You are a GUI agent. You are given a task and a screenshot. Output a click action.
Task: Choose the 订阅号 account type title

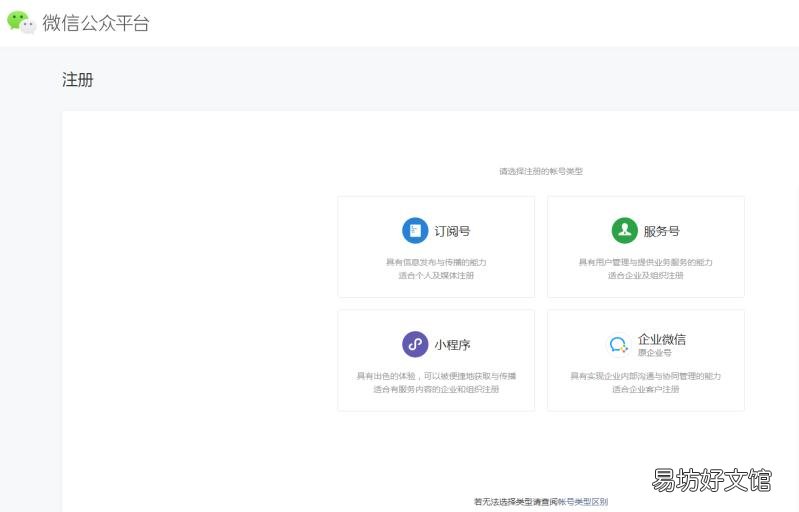[452, 231]
